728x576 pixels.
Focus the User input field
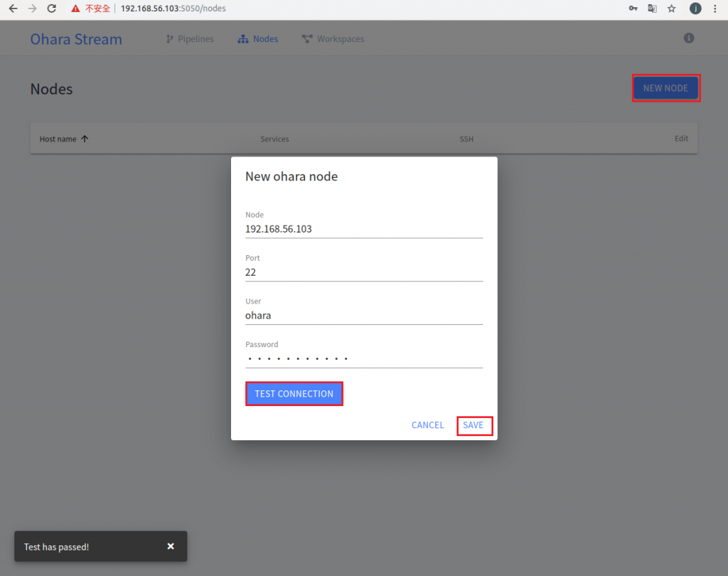pyautogui.click(x=364, y=316)
